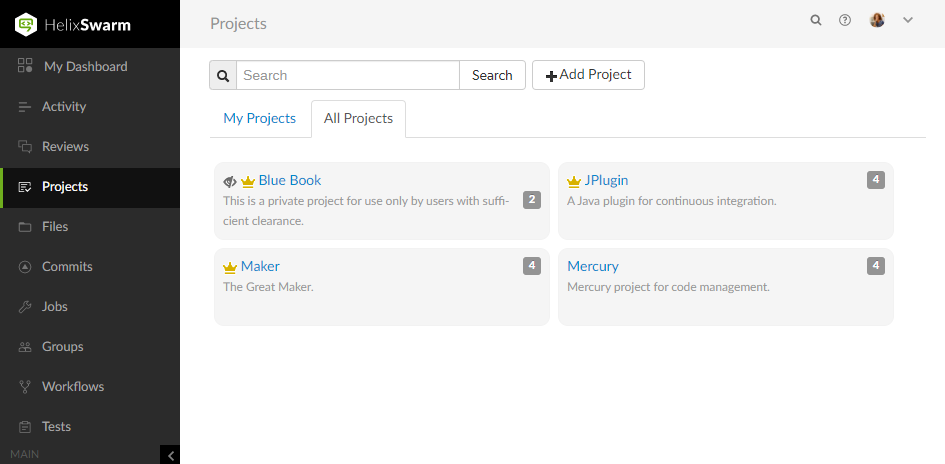Click the Tests clipboard icon

point(25,426)
